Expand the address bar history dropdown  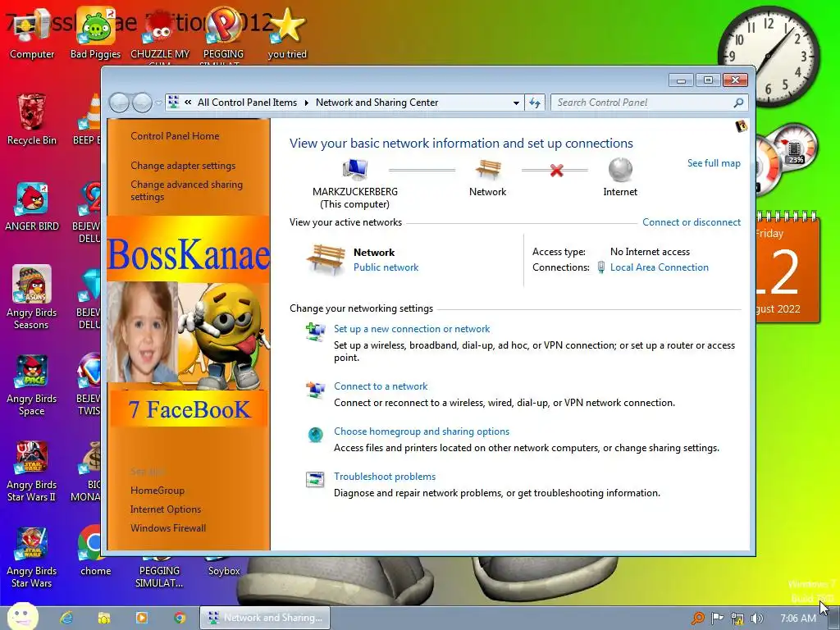click(x=516, y=103)
